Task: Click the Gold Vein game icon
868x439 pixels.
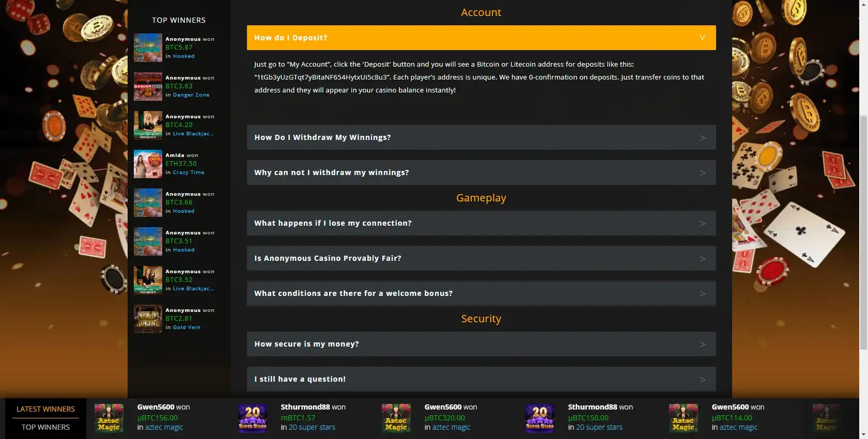Action: click(x=148, y=319)
